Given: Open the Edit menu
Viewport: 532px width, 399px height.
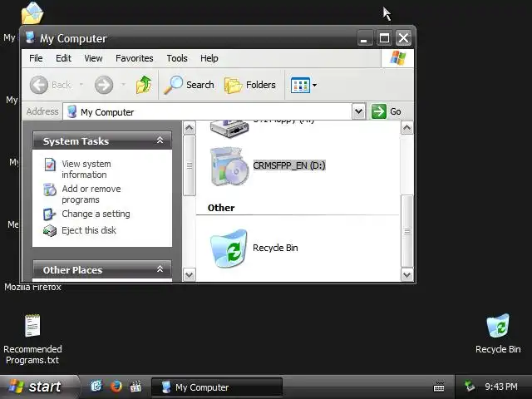Looking at the screenshot, I should click(x=63, y=58).
